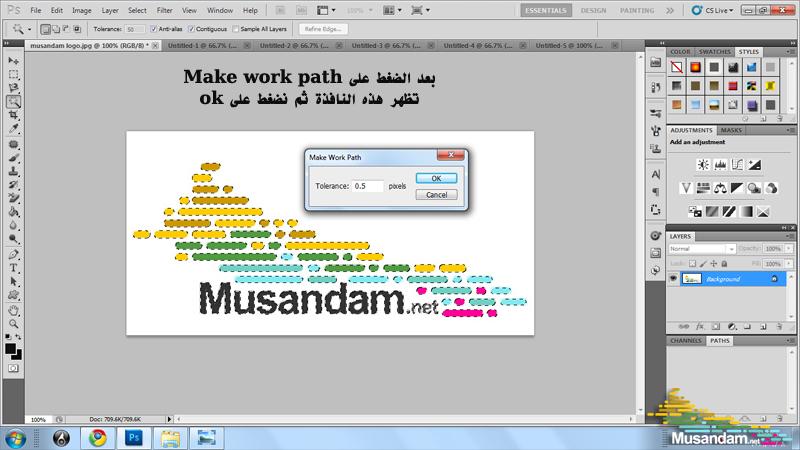The width and height of the screenshot is (800, 450).
Task: Open the Character panel icon
Action: point(656,174)
